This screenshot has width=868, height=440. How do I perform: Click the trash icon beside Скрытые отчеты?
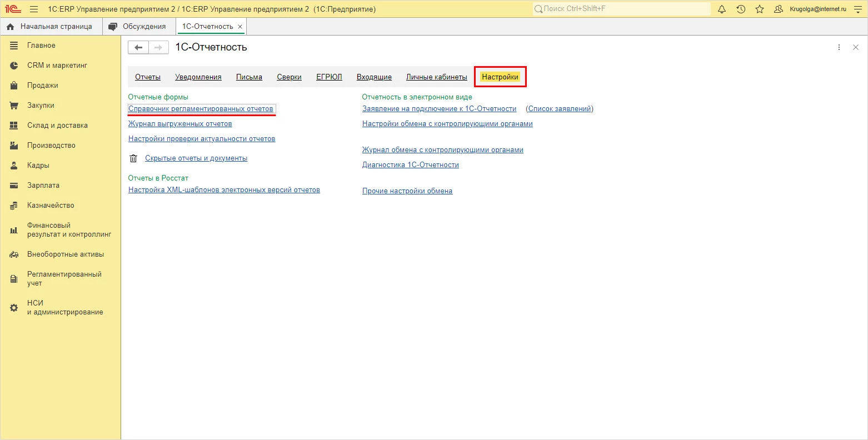(x=133, y=158)
